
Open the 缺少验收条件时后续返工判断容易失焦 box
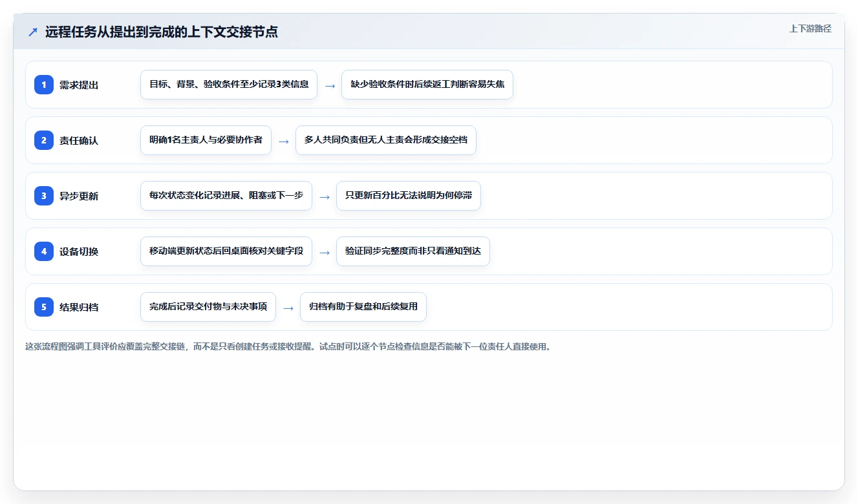tap(427, 85)
